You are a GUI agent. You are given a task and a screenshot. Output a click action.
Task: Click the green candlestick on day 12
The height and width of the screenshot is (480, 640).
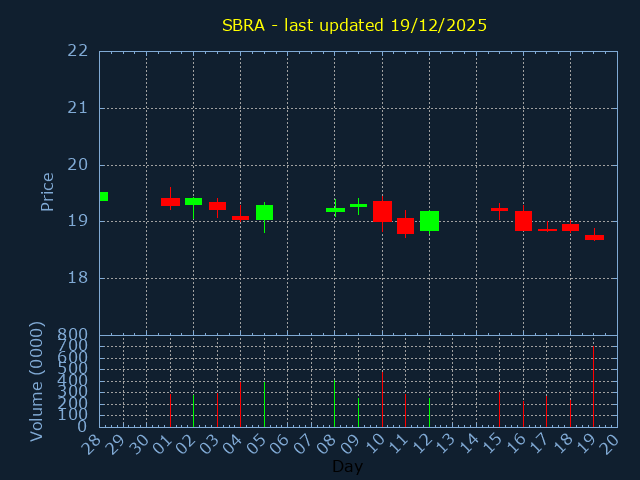(429, 221)
